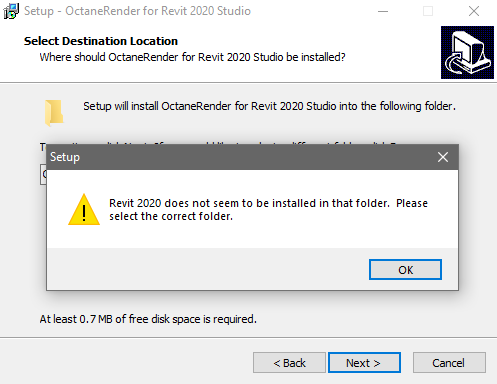
Task: Close the Setup warning dialog with X
Action: click(443, 157)
